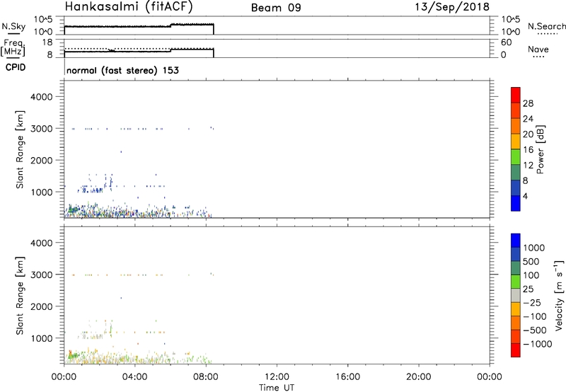Viewport: 566px width, 392px height.
Task: Select the teal 8–12 dB power swatch
Action: click(516, 173)
